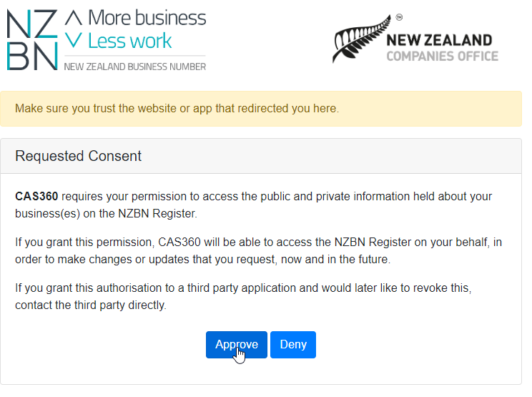Image resolution: width=532 pixels, height=397 pixels.
Task: Click the trademark symbol above the fern
Action: tap(399, 17)
